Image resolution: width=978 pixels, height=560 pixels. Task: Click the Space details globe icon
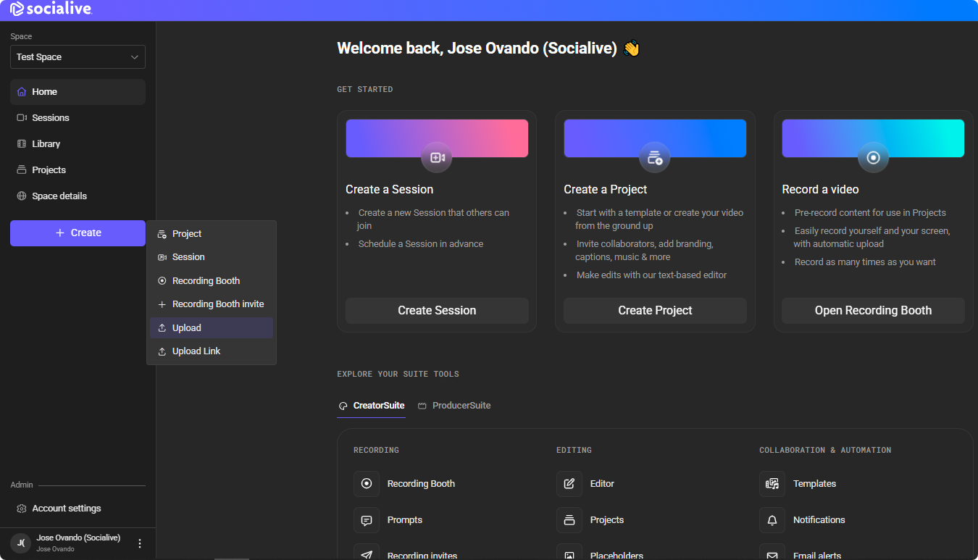22,196
